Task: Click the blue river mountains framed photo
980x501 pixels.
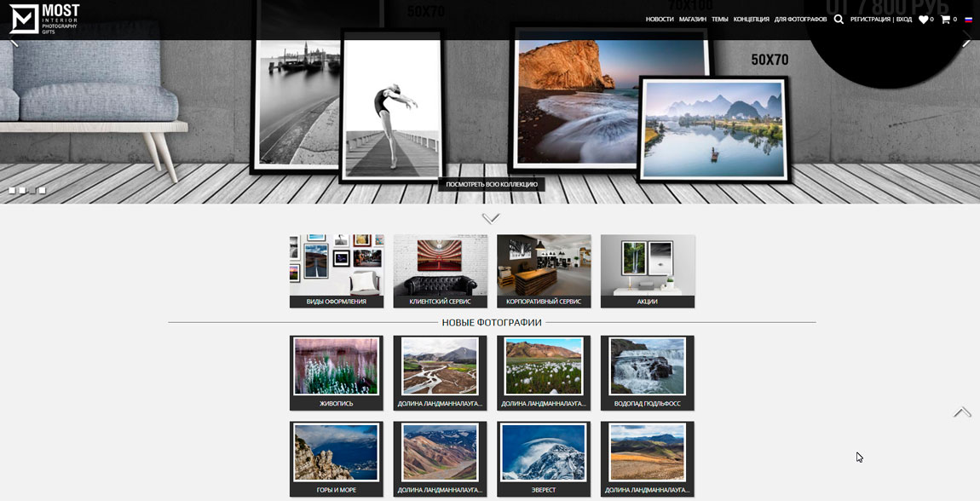Action: point(714,128)
